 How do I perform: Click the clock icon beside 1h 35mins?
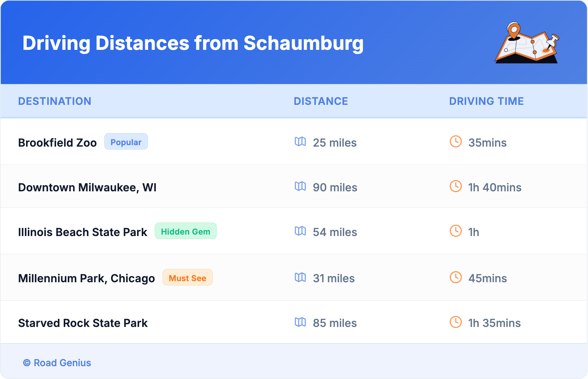[456, 322]
